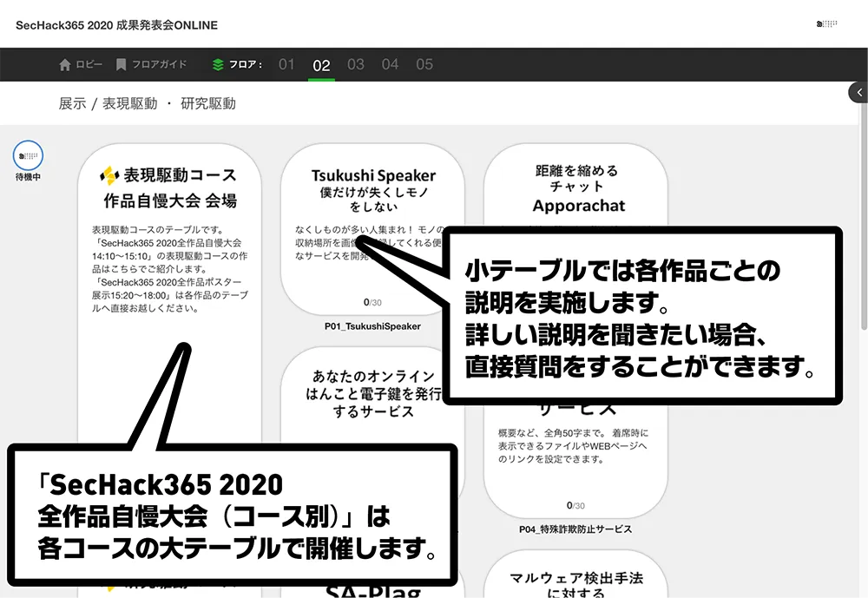Open the 表現駆動コース 作品自慢大会 会場 table
Image resolution: width=868 pixels, height=598 pixels.
click(x=169, y=293)
